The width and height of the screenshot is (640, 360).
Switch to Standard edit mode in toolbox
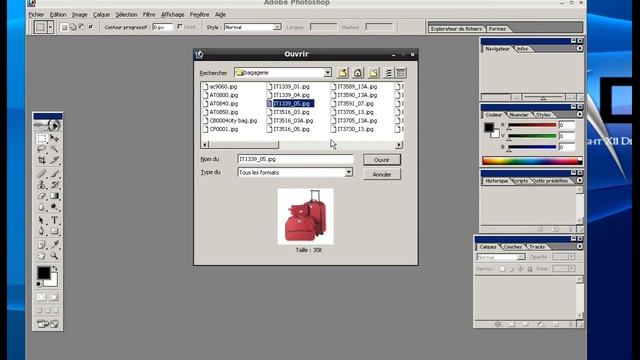pyautogui.click(x=42, y=297)
